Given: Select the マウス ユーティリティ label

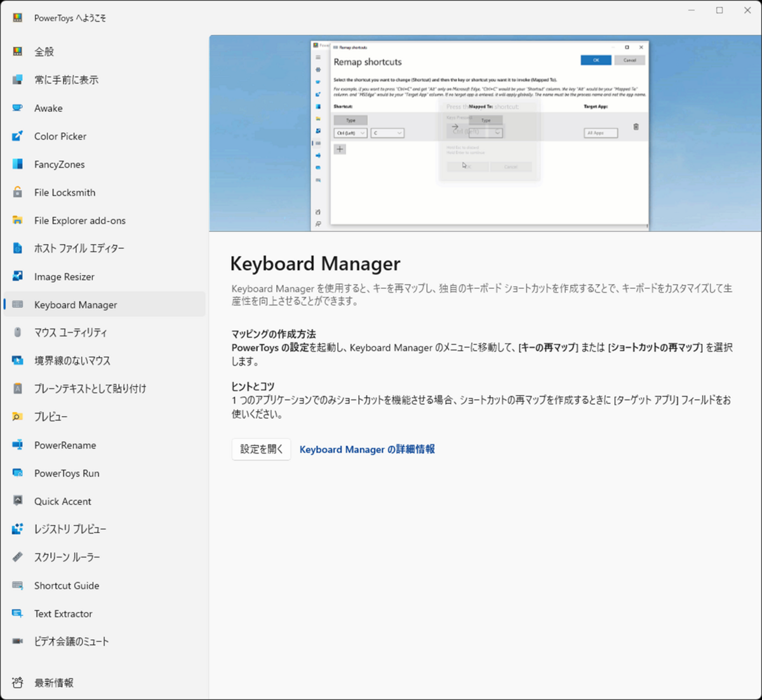Looking at the screenshot, I should 70,332.
